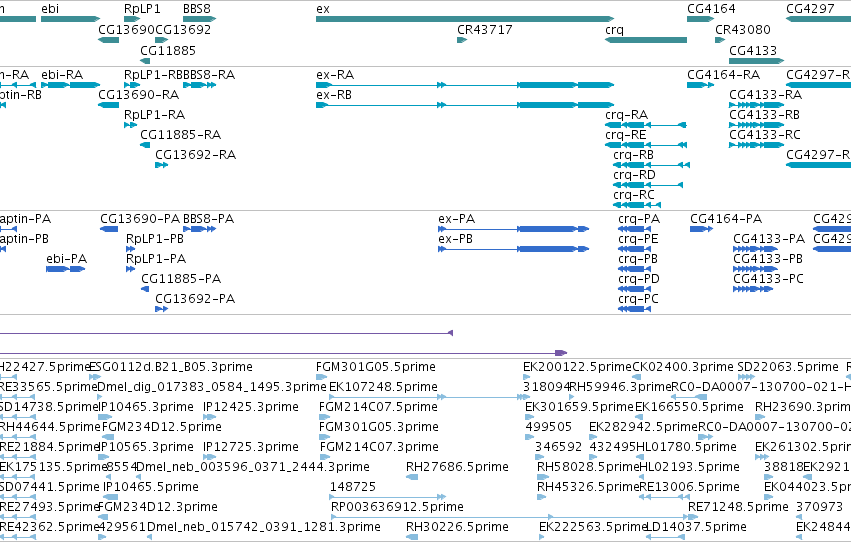Screen dimensions: 851x542
Task: Select the RpLP1-PB protein label
Action: (155, 239)
